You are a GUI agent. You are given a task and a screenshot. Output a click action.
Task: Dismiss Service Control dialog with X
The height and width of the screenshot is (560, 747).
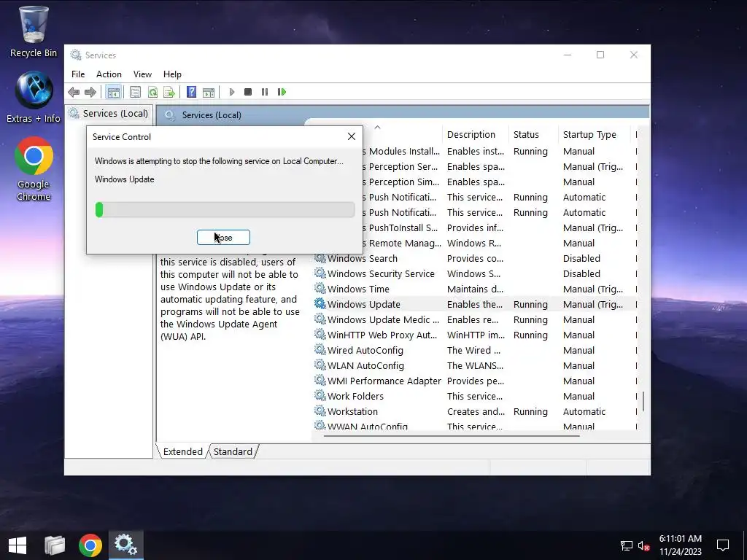(352, 136)
